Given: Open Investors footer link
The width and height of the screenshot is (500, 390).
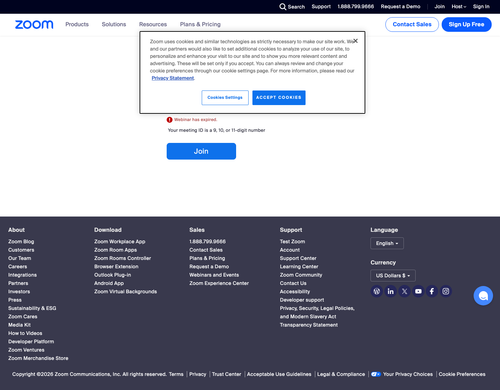Looking at the screenshot, I should (x=19, y=292).
